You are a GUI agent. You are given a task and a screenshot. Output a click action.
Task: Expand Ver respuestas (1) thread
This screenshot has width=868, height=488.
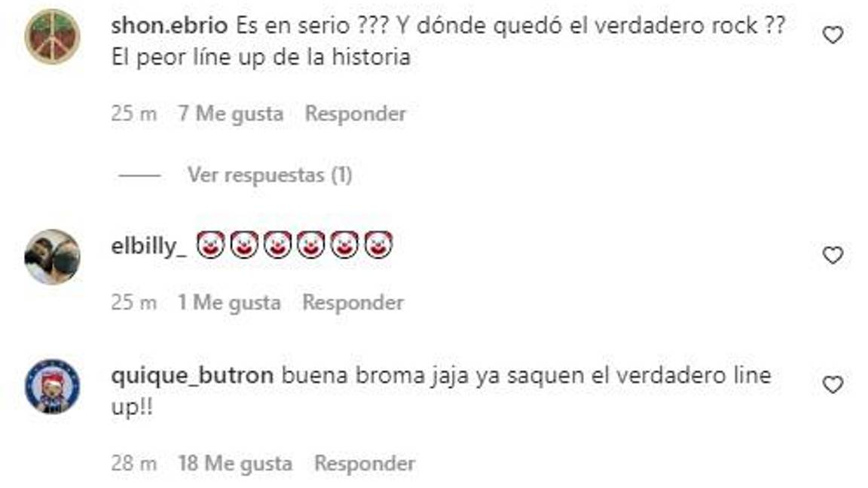(270, 175)
